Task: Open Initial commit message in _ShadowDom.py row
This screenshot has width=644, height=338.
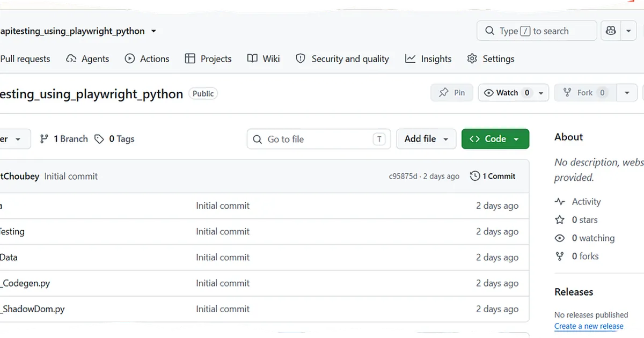Action: (223, 309)
